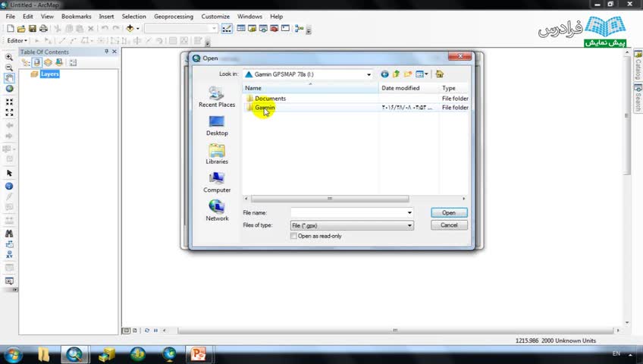The width and height of the screenshot is (643, 364).
Task: Enable the Open as read-only checkbox
Action: [293, 236]
